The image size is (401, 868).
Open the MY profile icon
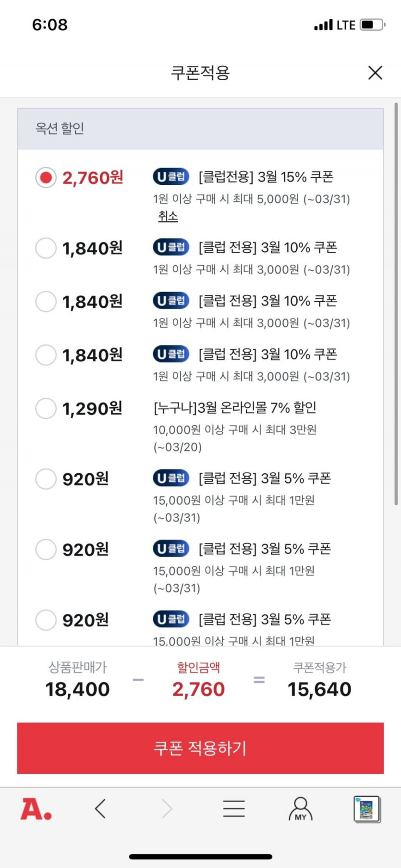(301, 809)
